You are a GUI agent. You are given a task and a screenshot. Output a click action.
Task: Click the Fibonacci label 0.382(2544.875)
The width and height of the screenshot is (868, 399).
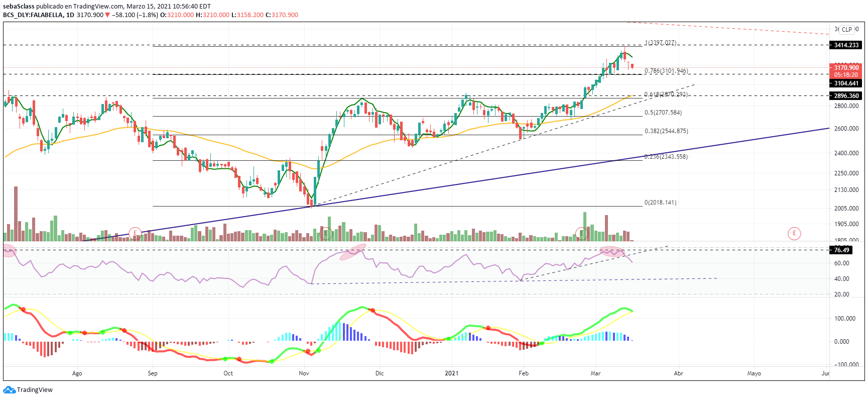tap(667, 131)
